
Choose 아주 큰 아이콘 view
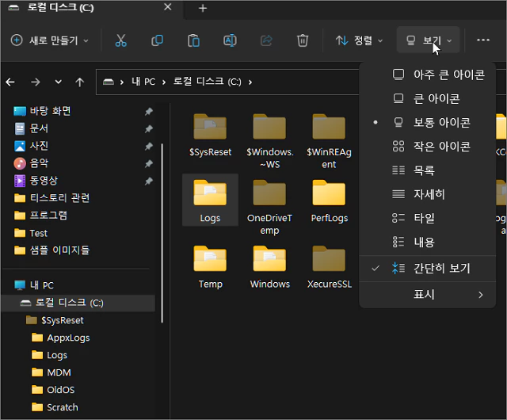pos(428,74)
